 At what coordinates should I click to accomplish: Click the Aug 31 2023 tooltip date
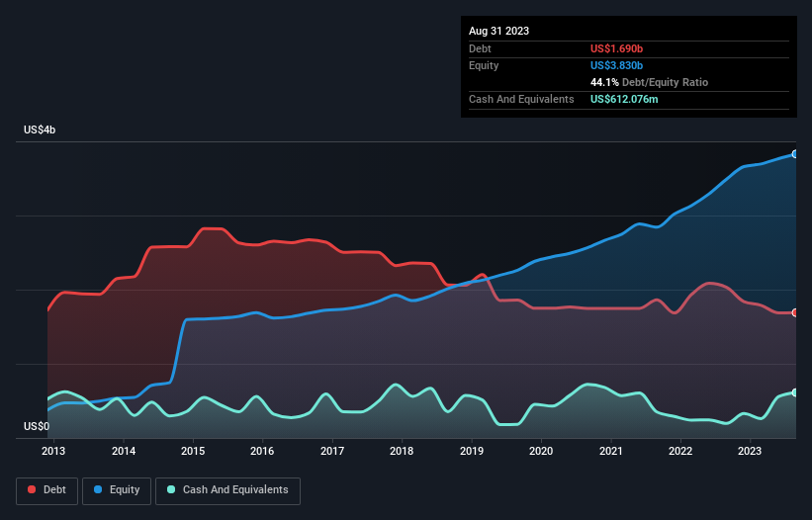coord(498,31)
